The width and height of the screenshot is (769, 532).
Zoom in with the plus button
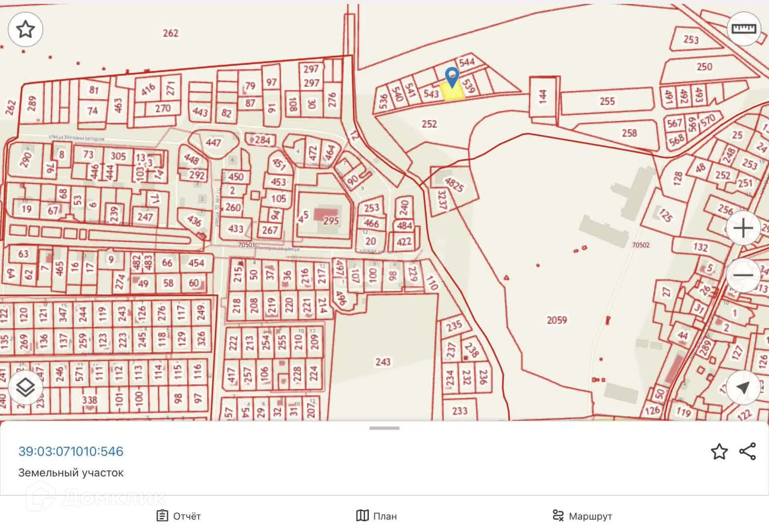[743, 229]
